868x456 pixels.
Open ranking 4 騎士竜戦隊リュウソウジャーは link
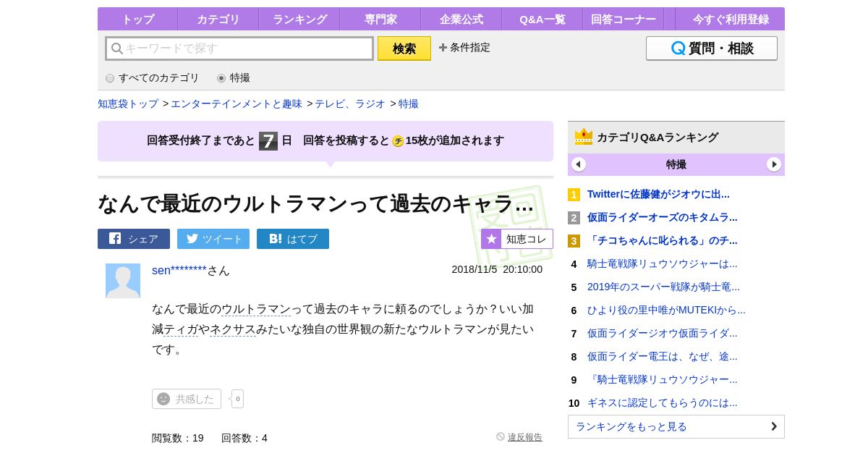point(663,263)
